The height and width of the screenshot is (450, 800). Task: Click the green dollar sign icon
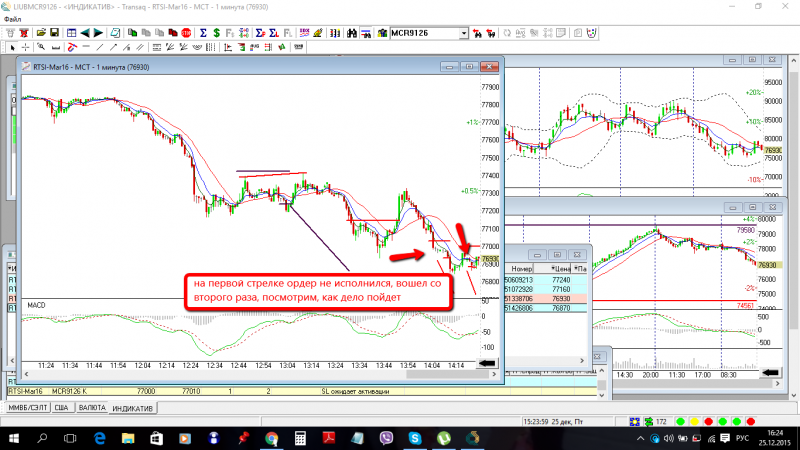(216, 33)
